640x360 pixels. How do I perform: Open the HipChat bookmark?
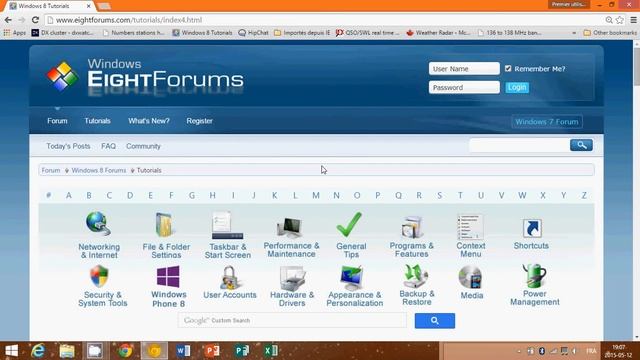pos(253,33)
